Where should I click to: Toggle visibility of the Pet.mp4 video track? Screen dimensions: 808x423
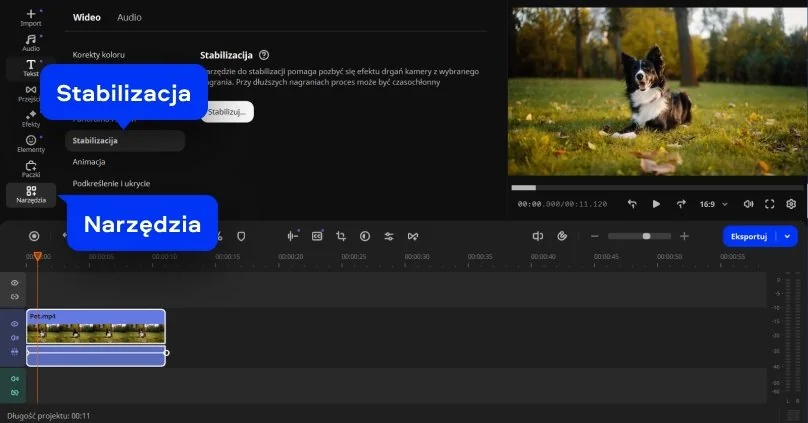(15, 324)
